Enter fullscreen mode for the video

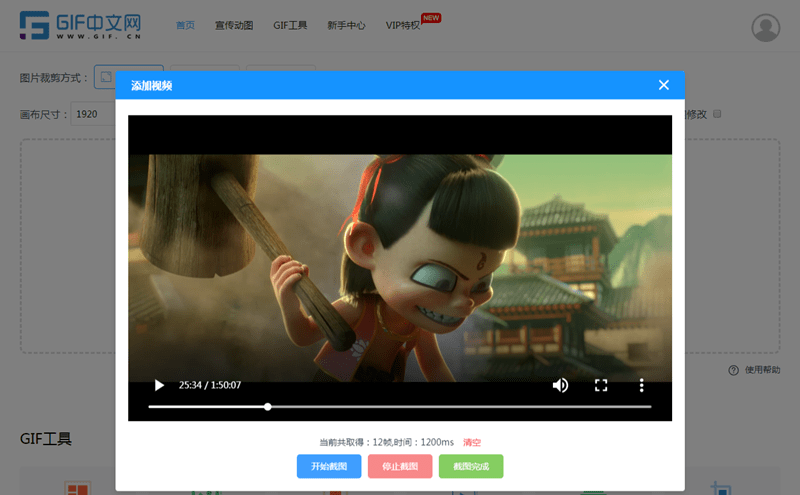click(x=601, y=385)
